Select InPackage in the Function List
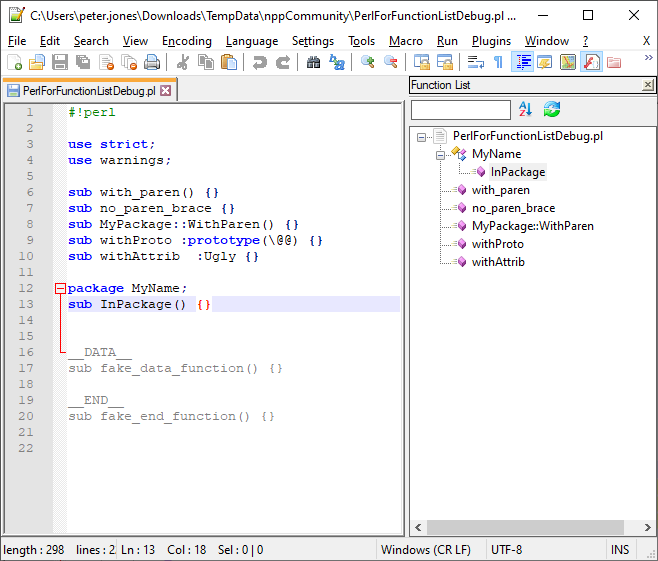Image resolution: width=658 pixels, height=561 pixels. [518, 172]
